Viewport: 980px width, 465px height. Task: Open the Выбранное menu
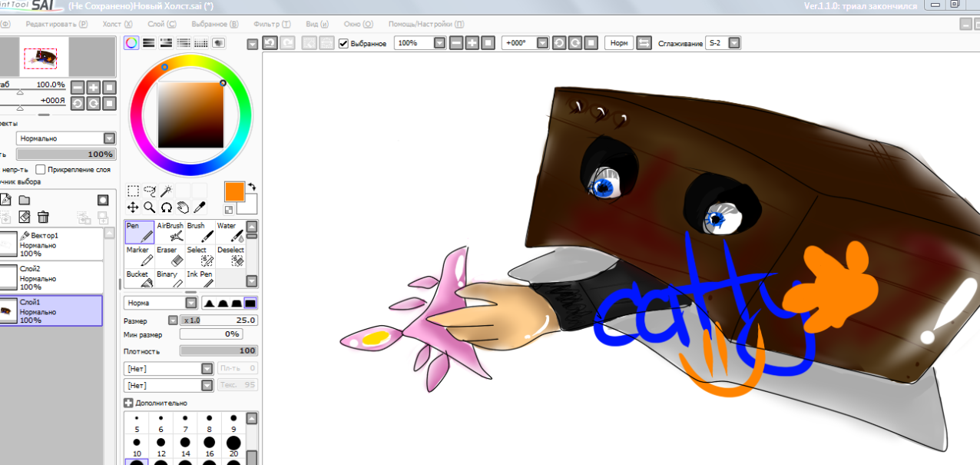(214, 25)
